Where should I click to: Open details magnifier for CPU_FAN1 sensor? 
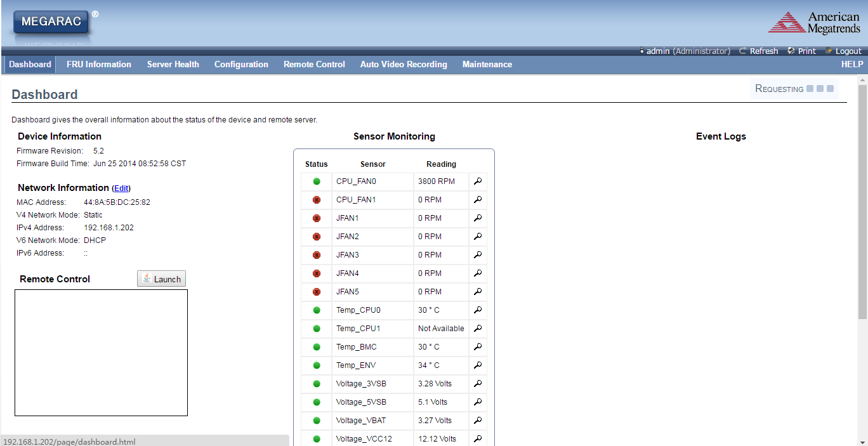[x=478, y=200]
